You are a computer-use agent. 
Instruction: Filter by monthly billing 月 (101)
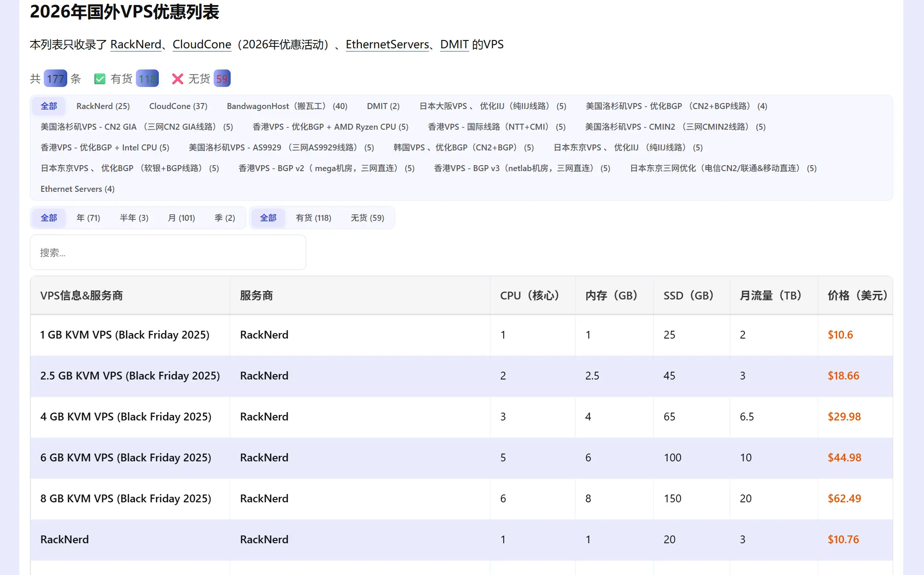point(181,218)
